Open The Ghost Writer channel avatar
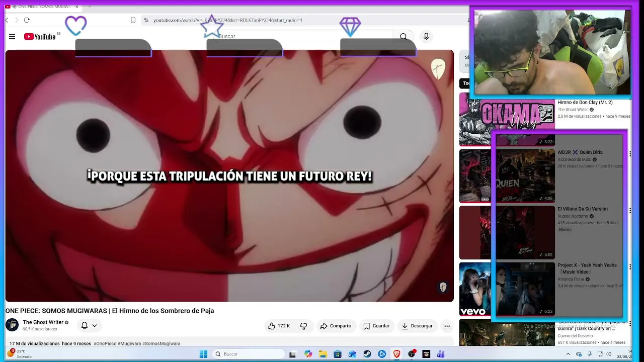Image resolution: width=644 pixels, height=362 pixels. tap(12, 325)
